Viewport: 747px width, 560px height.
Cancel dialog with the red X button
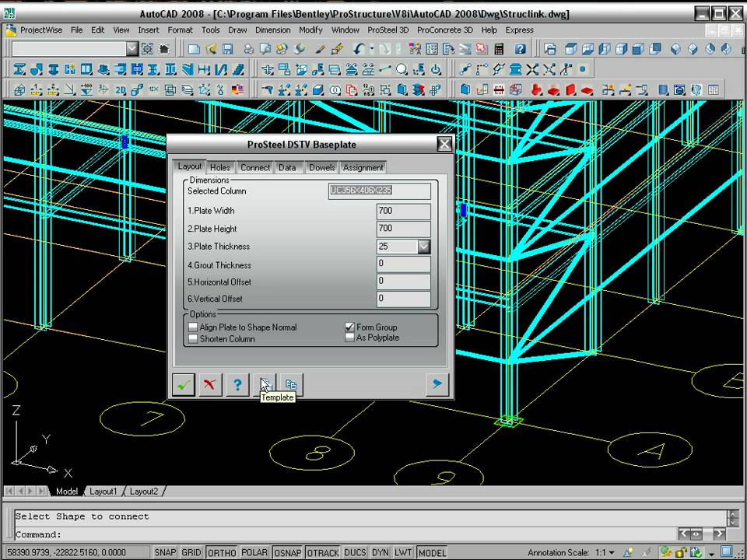click(x=210, y=383)
